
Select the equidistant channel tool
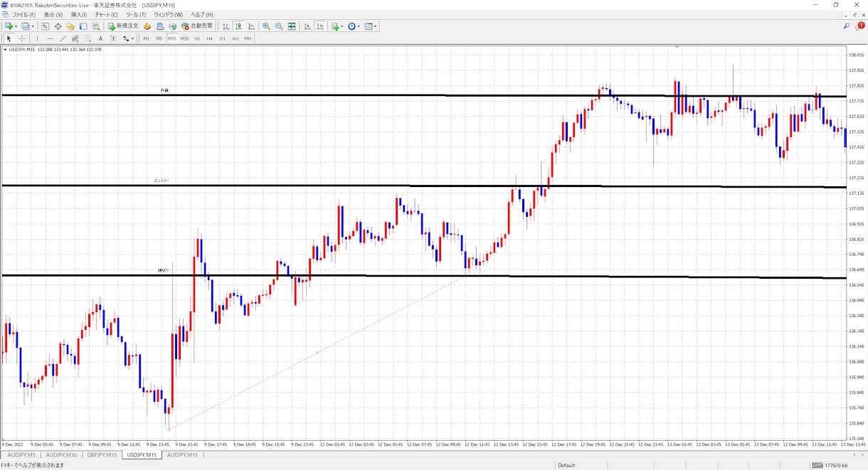click(75, 38)
